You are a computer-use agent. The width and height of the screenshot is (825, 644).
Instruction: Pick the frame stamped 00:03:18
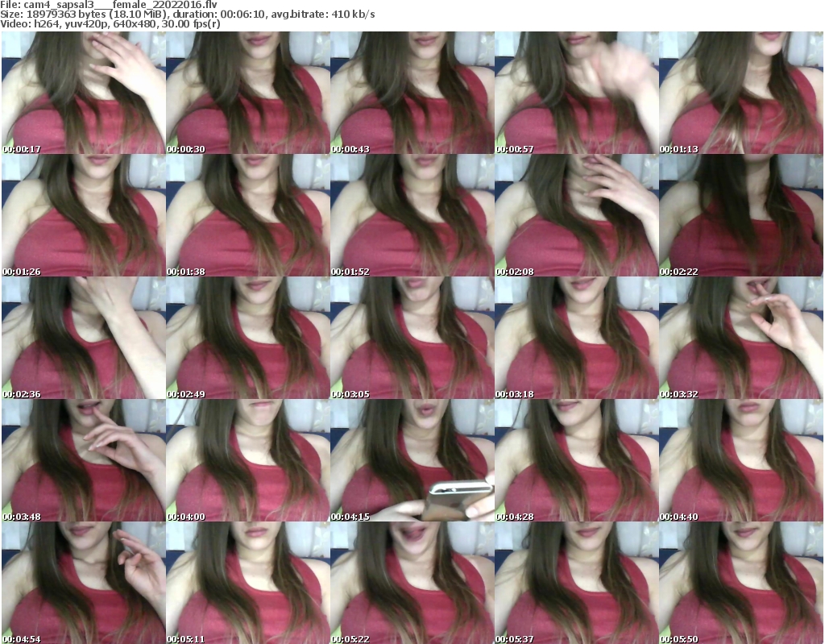click(577, 338)
